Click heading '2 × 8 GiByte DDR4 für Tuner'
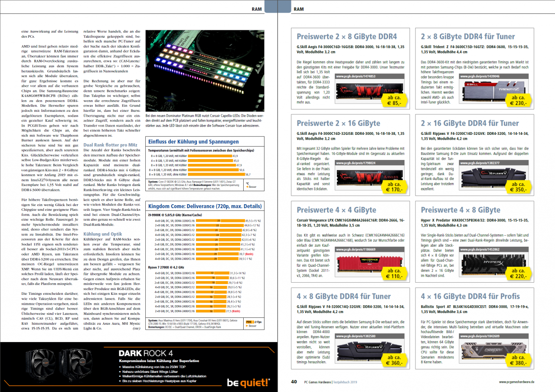555x392 pixels. pos(468,36)
